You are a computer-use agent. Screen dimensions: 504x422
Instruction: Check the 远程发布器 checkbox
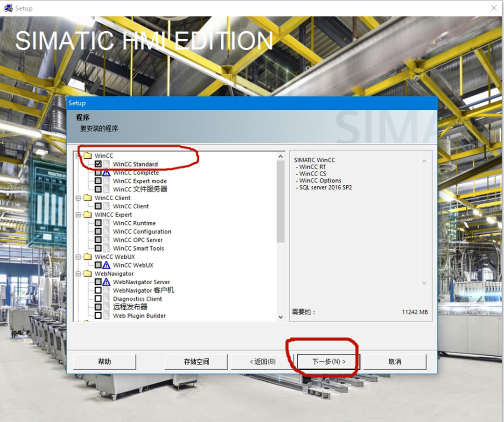click(x=98, y=307)
